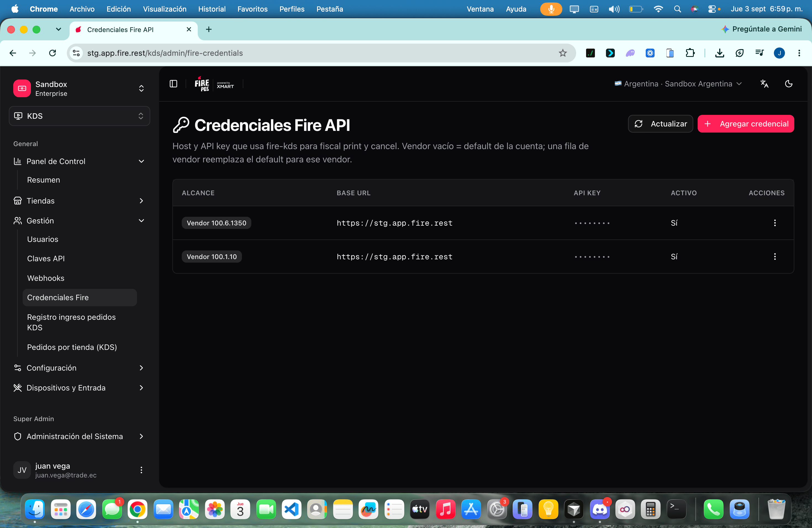Expand Administración del Sistema section
Viewport: 812px width, 528px height.
point(79,436)
